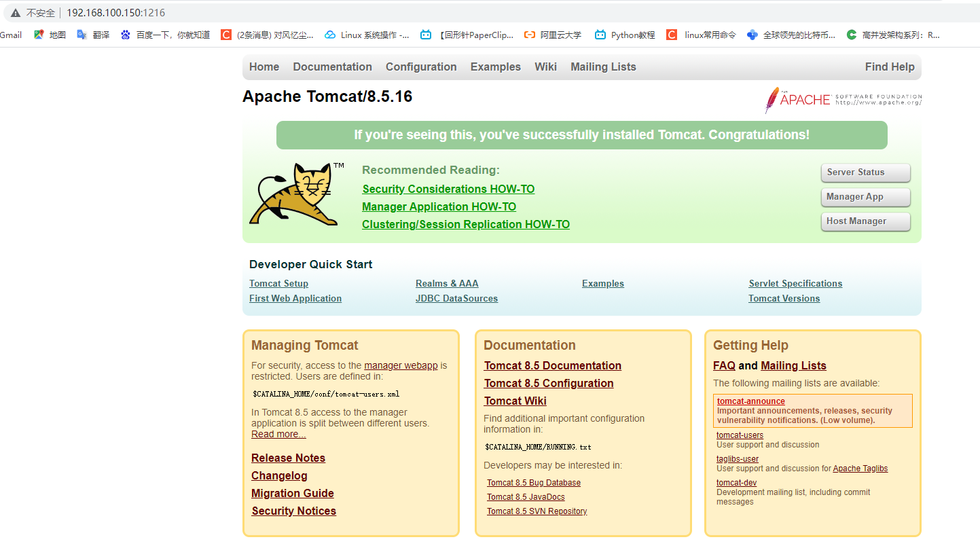
Task: Open Tomcat 8.5 Bug Database link
Action: click(534, 483)
